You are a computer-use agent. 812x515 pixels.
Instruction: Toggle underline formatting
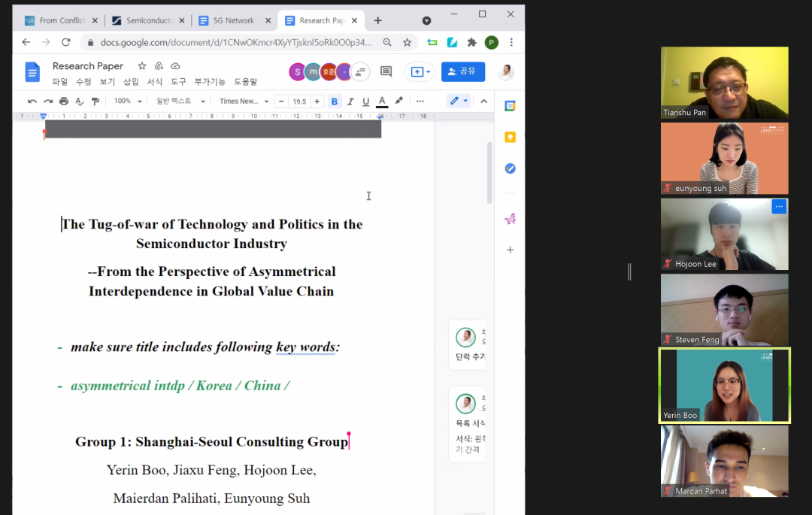click(x=365, y=101)
